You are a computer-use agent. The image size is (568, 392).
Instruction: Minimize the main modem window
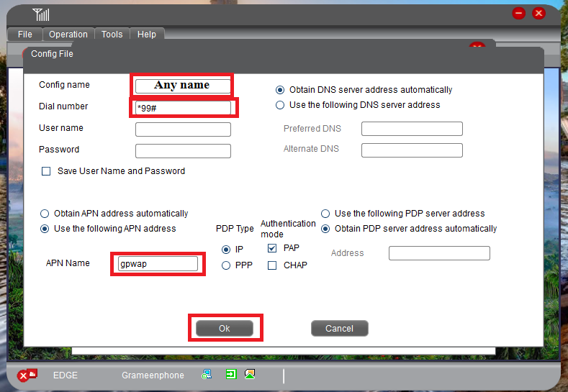[519, 14]
